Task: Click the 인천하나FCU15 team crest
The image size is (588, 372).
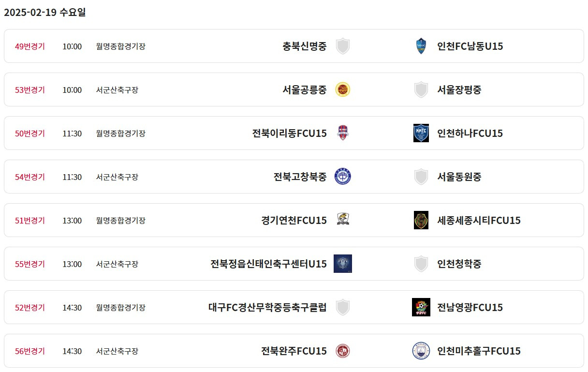Action: pyautogui.click(x=421, y=133)
